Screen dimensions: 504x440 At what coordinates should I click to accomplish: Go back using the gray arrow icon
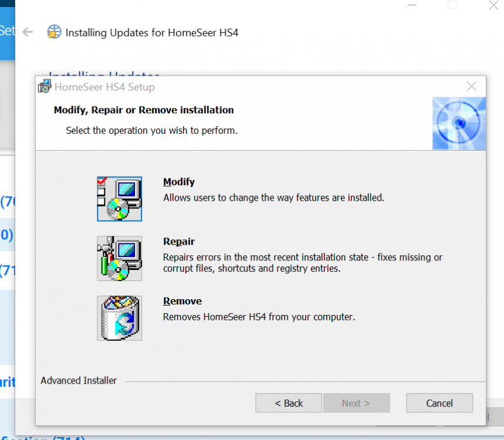[28, 32]
